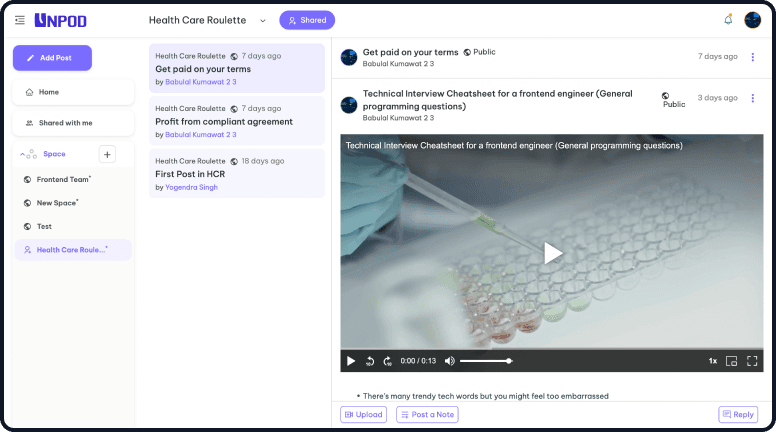Click the Post a Note button
Viewport: 776px width, 432px height.
point(427,414)
